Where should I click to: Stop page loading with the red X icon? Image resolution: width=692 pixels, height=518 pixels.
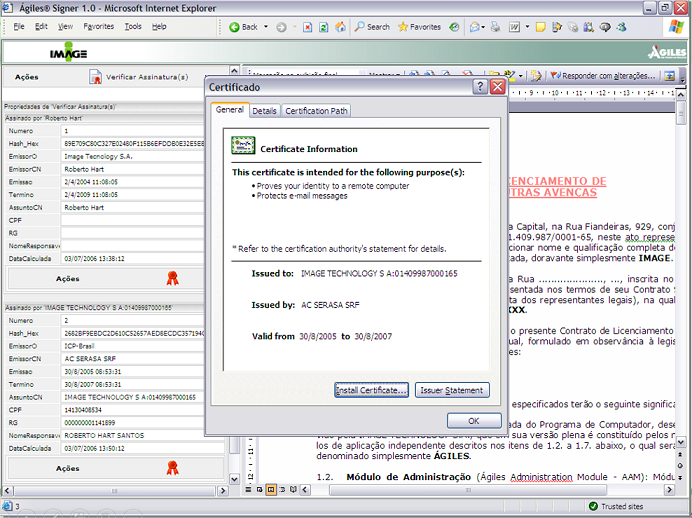click(308, 27)
